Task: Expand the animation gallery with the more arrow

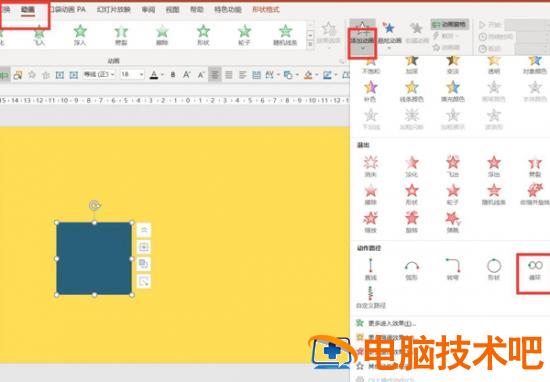Action: click(310, 45)
